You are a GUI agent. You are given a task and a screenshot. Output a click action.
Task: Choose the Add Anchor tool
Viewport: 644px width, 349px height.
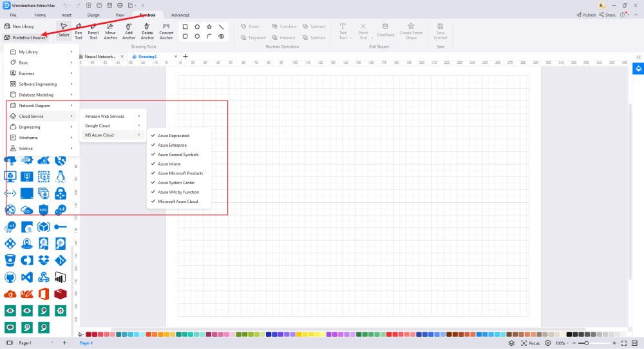(129, 31)
